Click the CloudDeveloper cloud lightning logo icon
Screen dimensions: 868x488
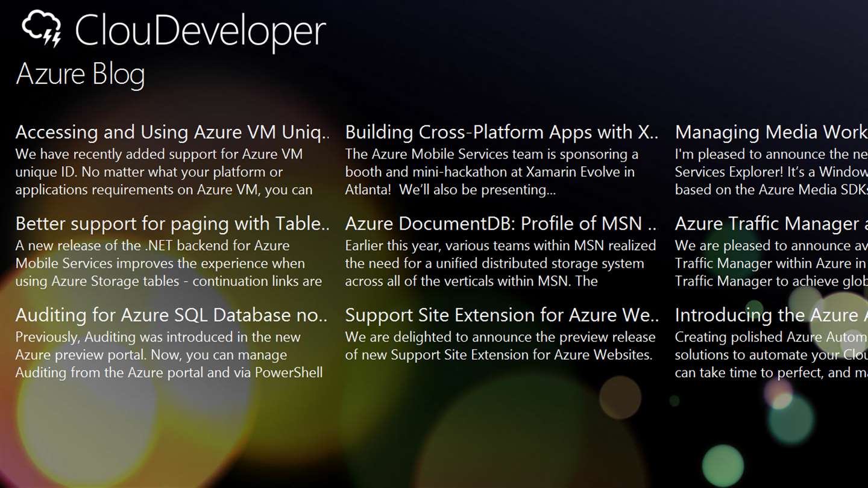[x=42, y=28]
